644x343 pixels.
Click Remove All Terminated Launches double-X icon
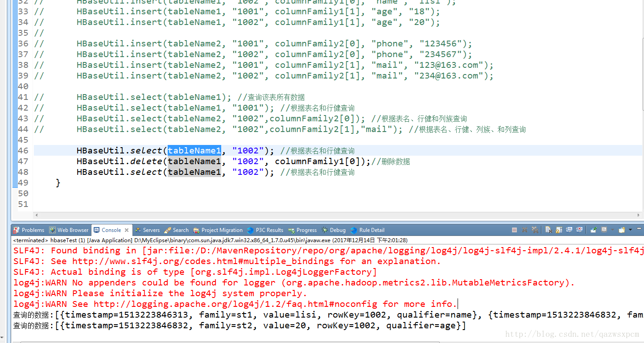(535, 230)
